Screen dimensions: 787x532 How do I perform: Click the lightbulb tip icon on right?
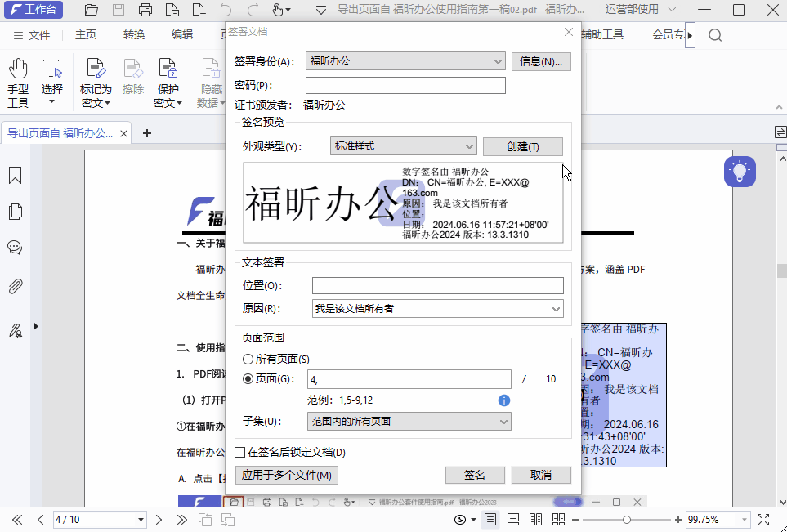pyautogui.click(x=740, y=172)
